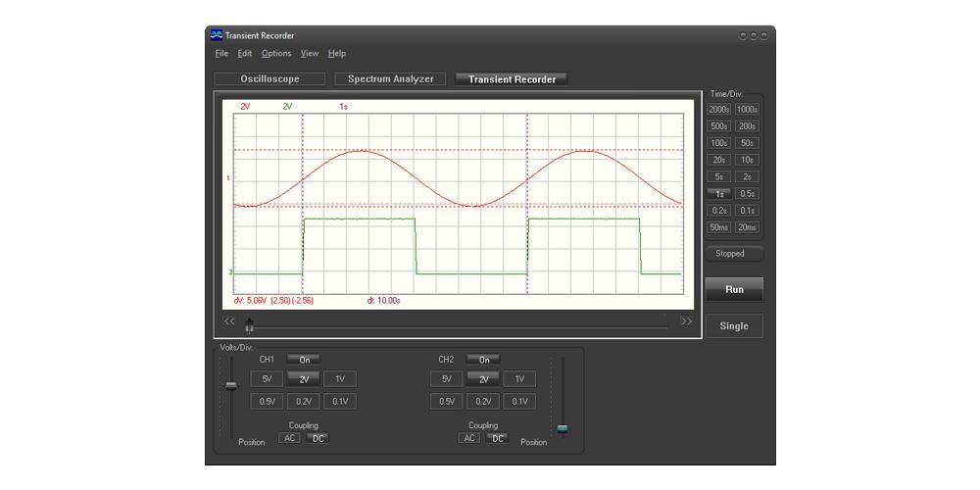980x490 pixels.
Task: Set CH2 to 1V per division
Action: (520, 379)
